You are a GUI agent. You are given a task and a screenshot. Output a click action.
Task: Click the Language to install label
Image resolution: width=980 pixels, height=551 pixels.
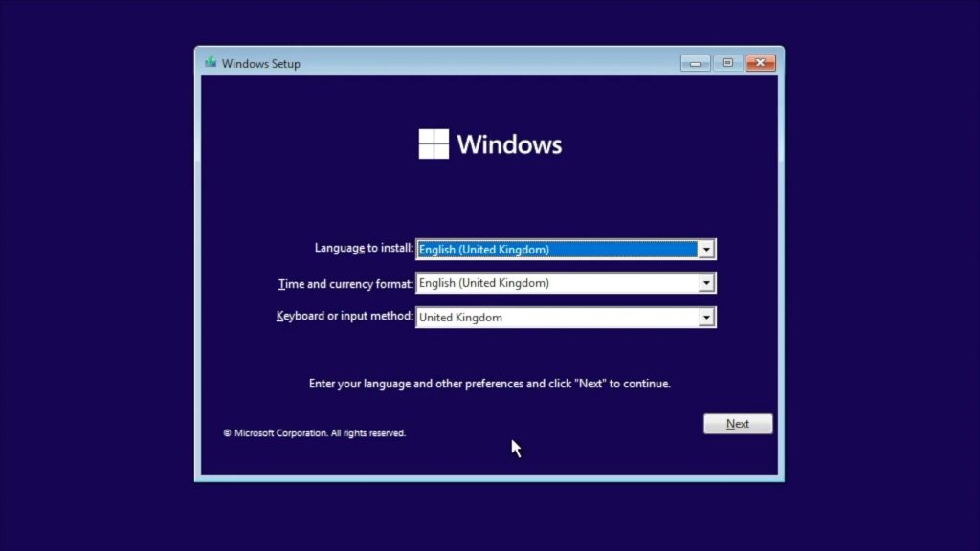pyautogui.click(x=363, y=248)
